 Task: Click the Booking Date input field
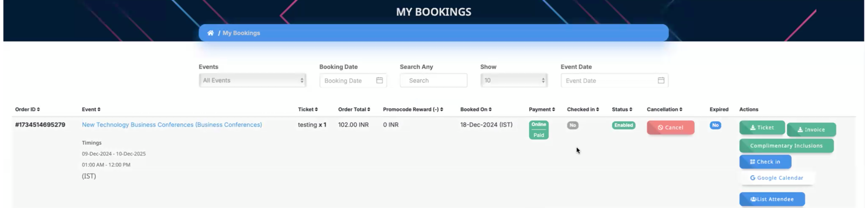click(353, 81)
